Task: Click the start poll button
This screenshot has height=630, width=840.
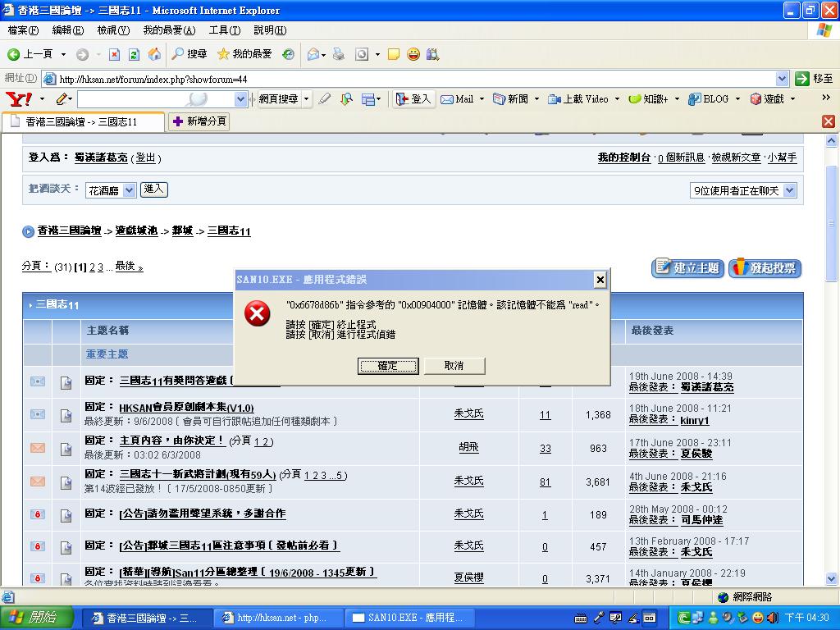Action: click(x=765, y=268)
